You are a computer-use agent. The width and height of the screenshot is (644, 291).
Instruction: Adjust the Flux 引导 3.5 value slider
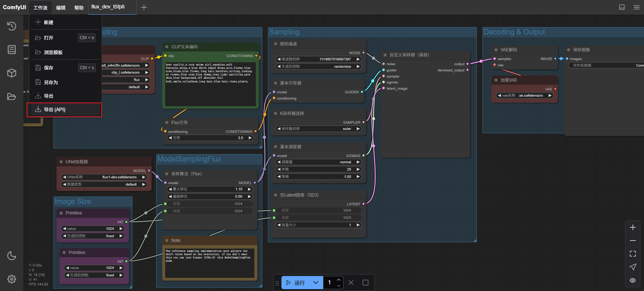point(210,138)
